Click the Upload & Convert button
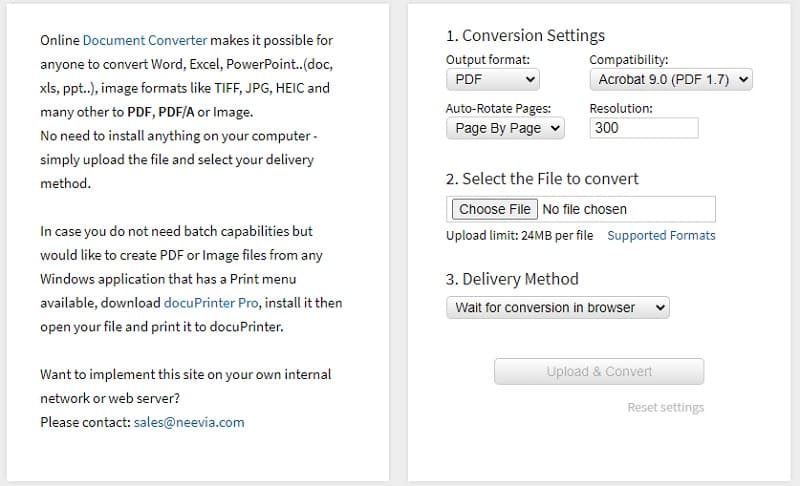The image size is (800, 486). 599,372
